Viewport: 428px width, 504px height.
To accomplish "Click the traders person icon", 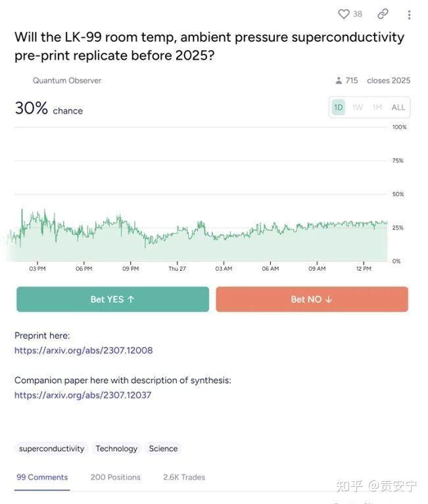I will pyautogui.click(x=339, y=80).
